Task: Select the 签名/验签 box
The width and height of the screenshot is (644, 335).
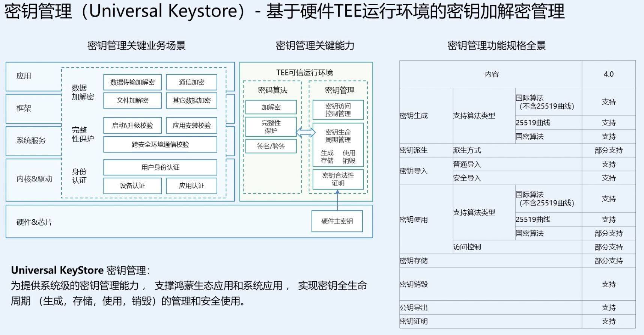Action: click(271, 146)
